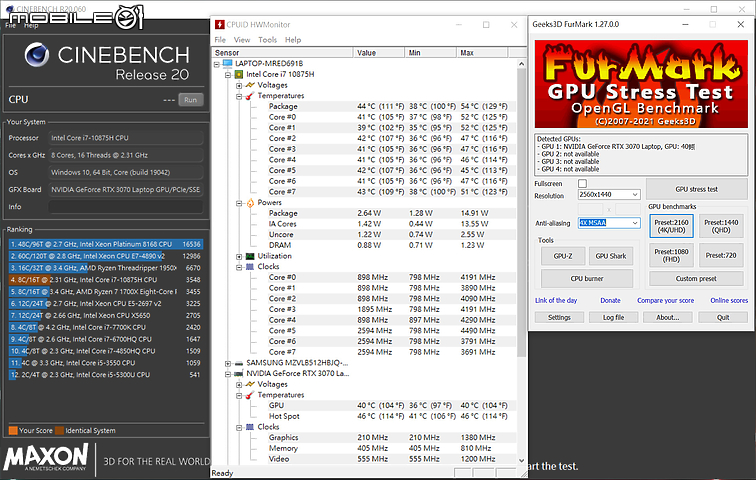Click the empty Info field in Cinebench
Screen dimensions: 756x480
point(125,207)
